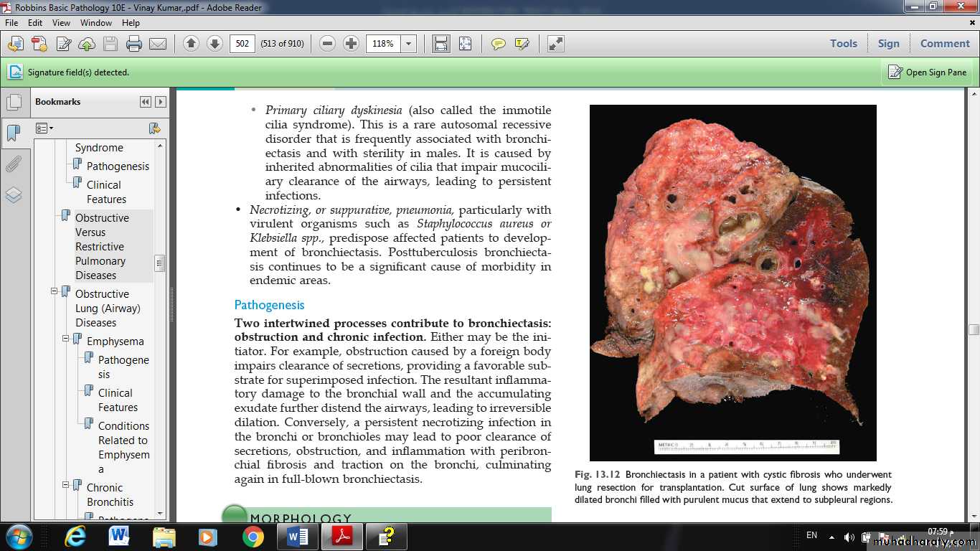The width and height of the screenshot is (980, 551).
Task: Click the Open Sign Pane button
Action: 928,72
